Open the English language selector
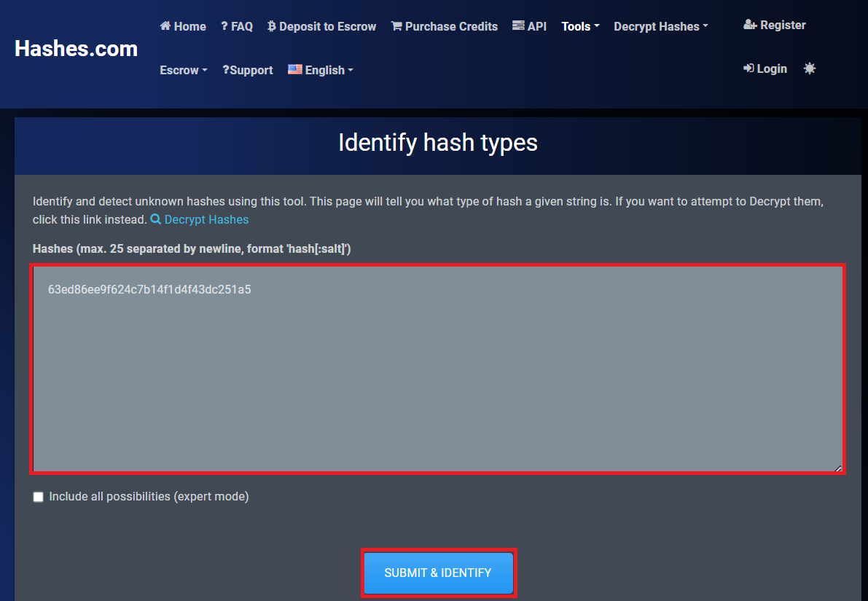 pos(321,70)
